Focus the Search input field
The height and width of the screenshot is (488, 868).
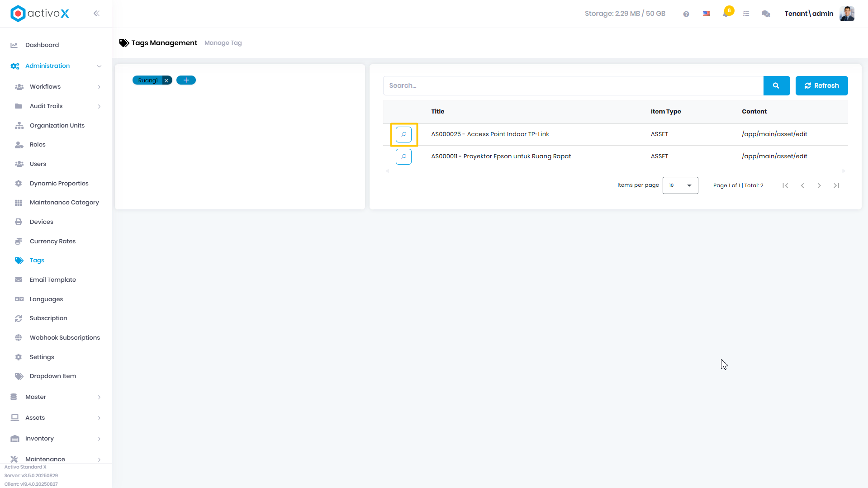tap(573, 85)
